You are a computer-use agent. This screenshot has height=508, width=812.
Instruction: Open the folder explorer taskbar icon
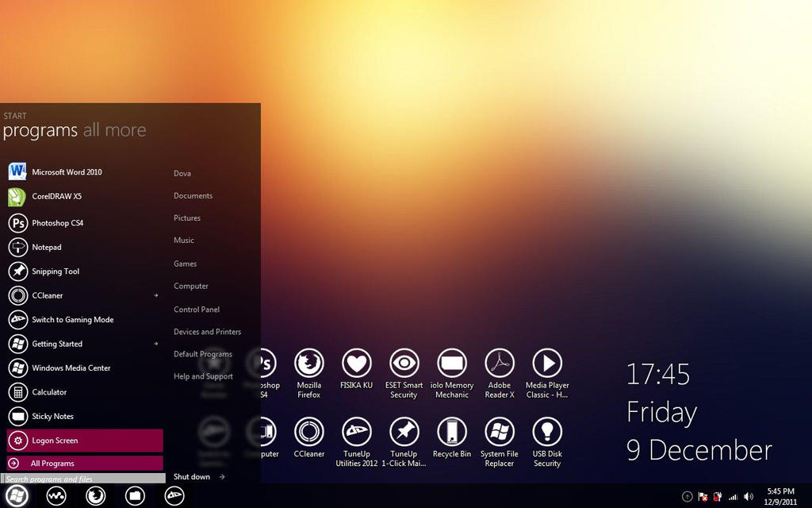tap(135, 496)
